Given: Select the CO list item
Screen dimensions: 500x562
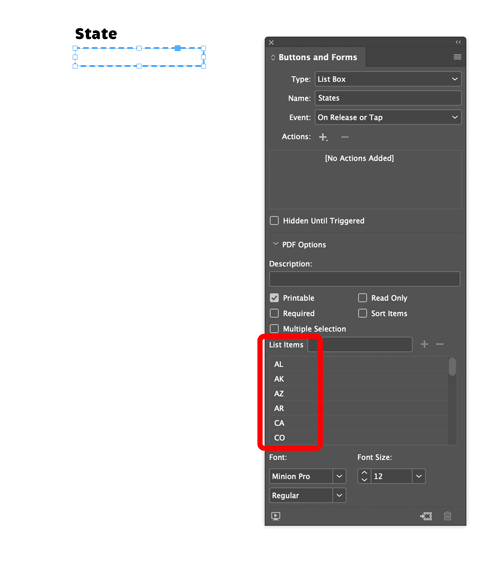Looking at the screenshot, I should point(358,438).
